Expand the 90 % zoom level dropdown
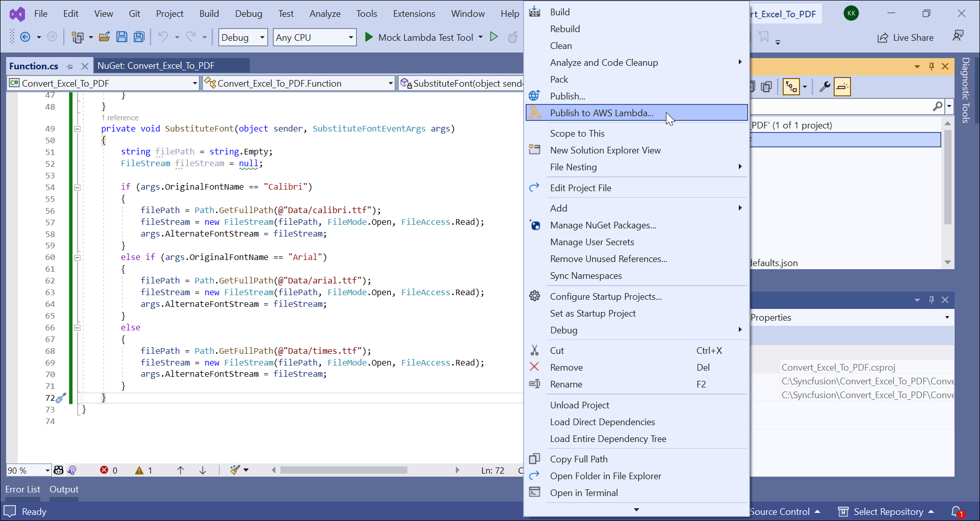The image size is (980, 521). [x=47, y=470]
